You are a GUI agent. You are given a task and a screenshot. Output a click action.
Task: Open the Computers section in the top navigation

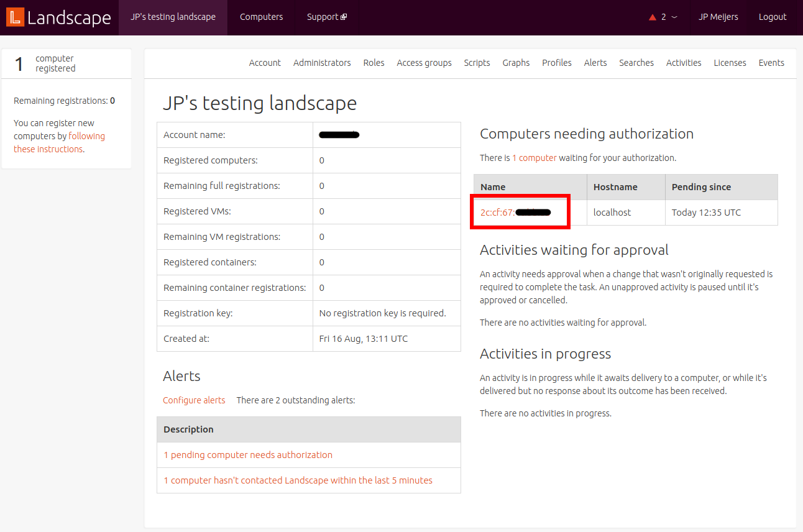[261, 17]
